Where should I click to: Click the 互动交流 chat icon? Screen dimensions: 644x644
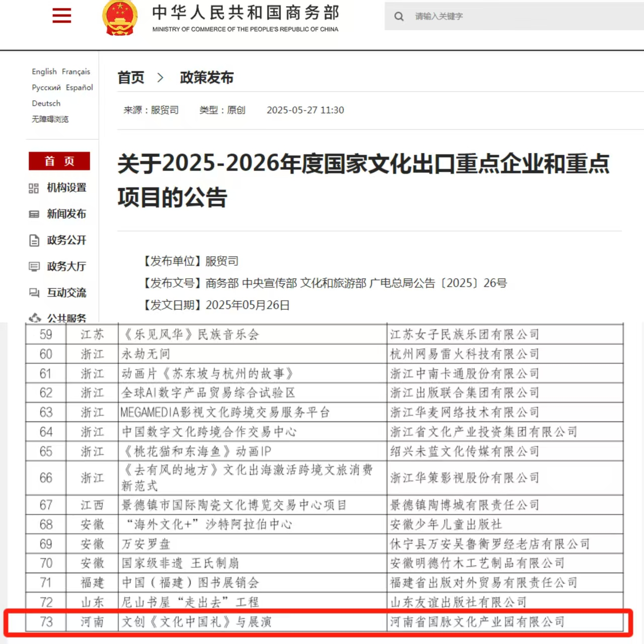click(34, 293)
